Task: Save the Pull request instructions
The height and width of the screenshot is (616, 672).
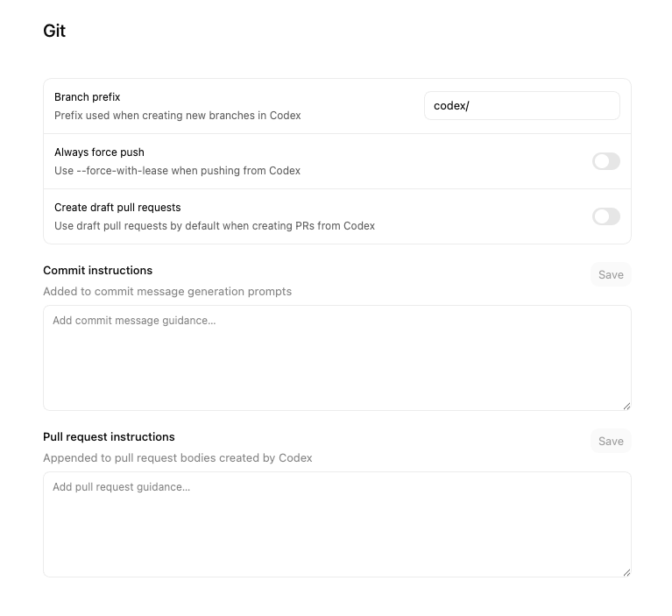Action: pos(611,442)
